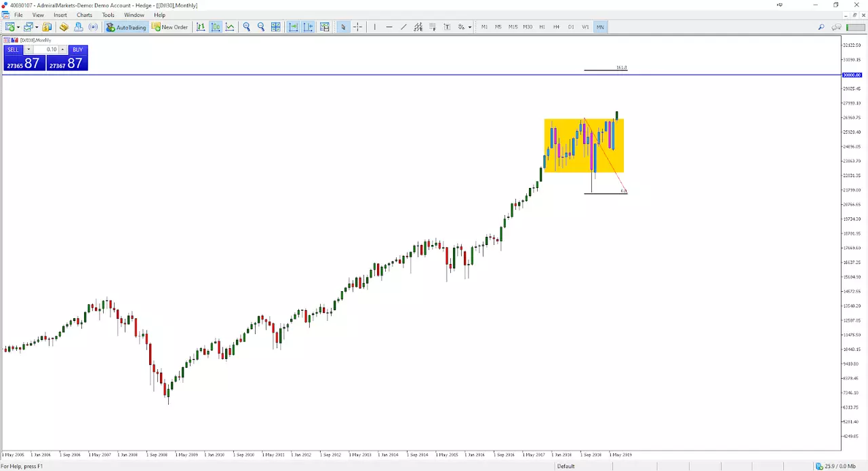Toggle the AutoTrading button
Screen dimensions: 868x471
pos(126,27)
